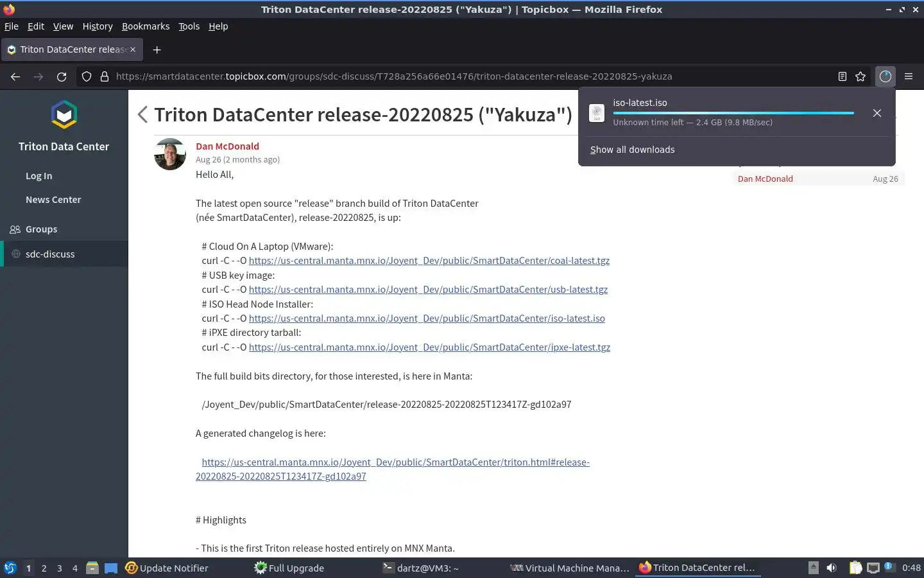
Task: Click Log In in the sidebar
Action: [x=39, y=176]
